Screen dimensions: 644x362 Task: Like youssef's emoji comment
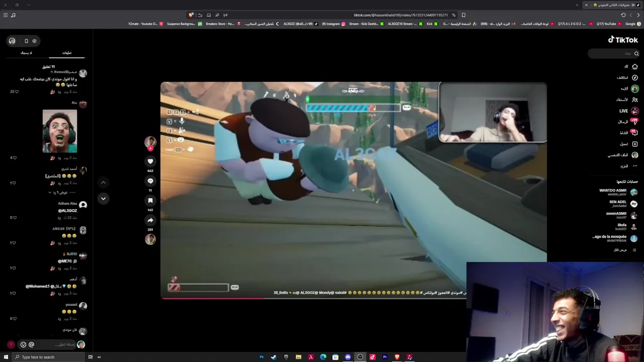16,318
